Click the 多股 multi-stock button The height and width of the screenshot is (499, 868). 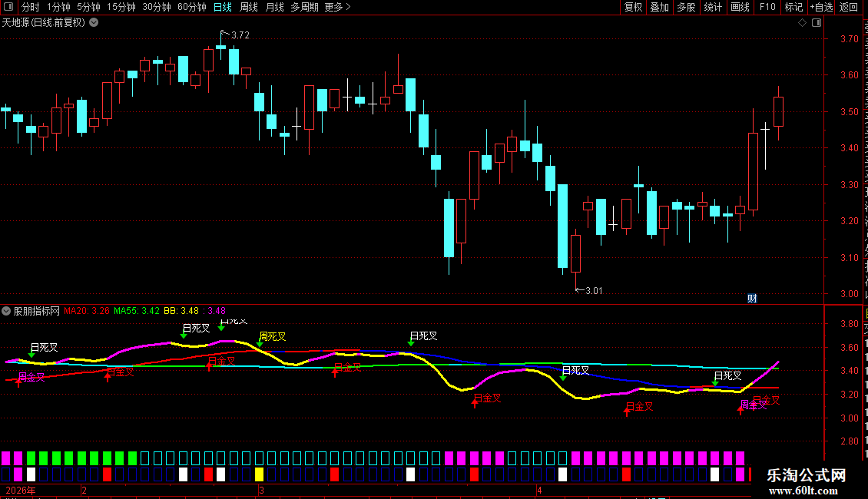687,7
